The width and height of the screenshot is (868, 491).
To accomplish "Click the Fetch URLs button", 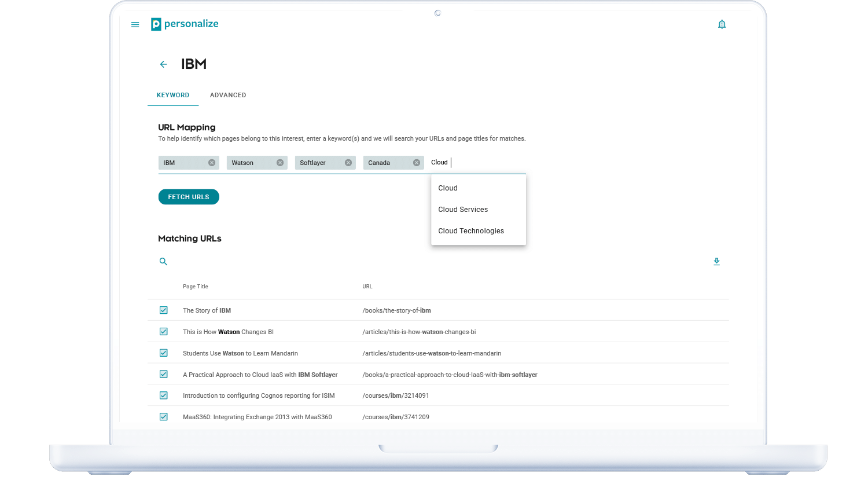I will (x=189, y=197).
